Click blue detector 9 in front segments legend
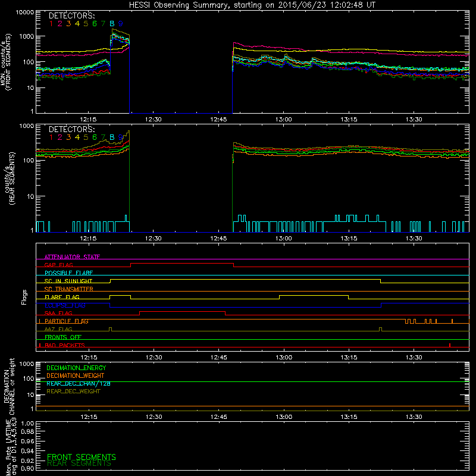476x476 pixels. [121, 24]
